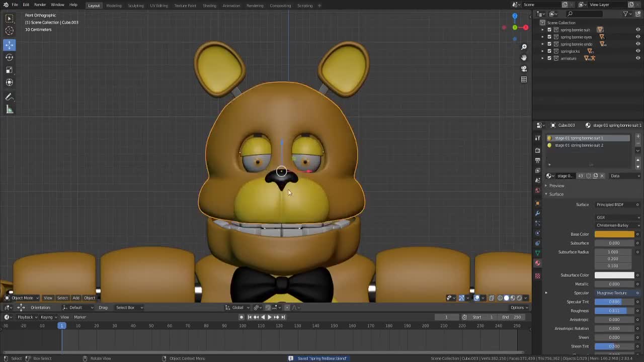Open the Physics properties tab
644x362 pixels.
click(537, 233)
